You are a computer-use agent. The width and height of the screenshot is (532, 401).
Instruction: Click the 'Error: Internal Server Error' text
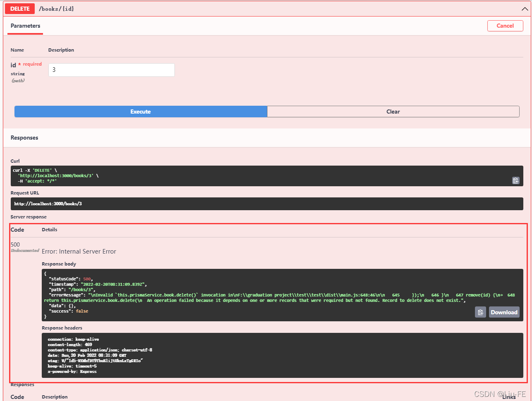[x=79, y=251]
